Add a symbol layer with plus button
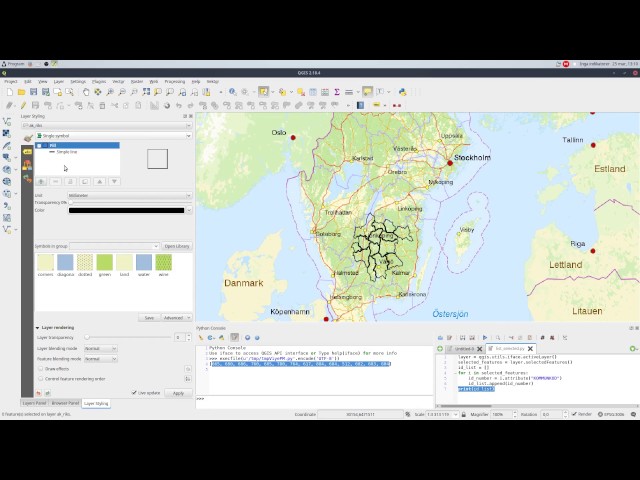640x480 pixels. coord(41,181)
